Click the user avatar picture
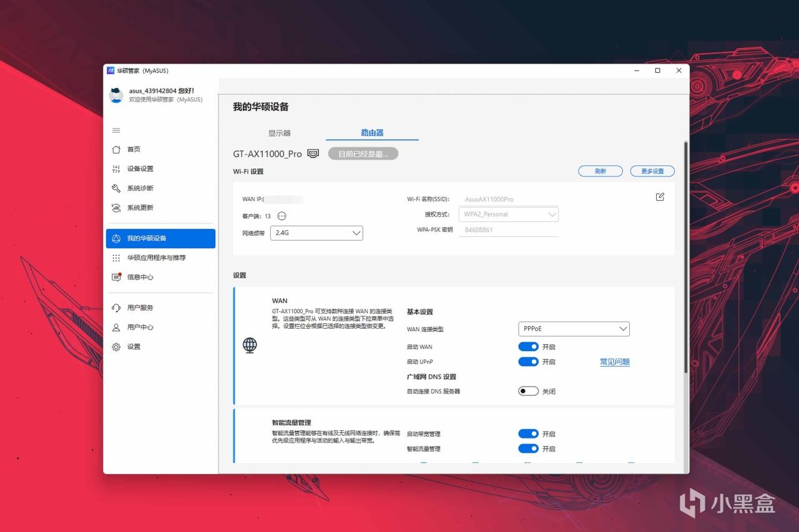The image size is (799, 532). pyautogui.click(x=116, y=95)
